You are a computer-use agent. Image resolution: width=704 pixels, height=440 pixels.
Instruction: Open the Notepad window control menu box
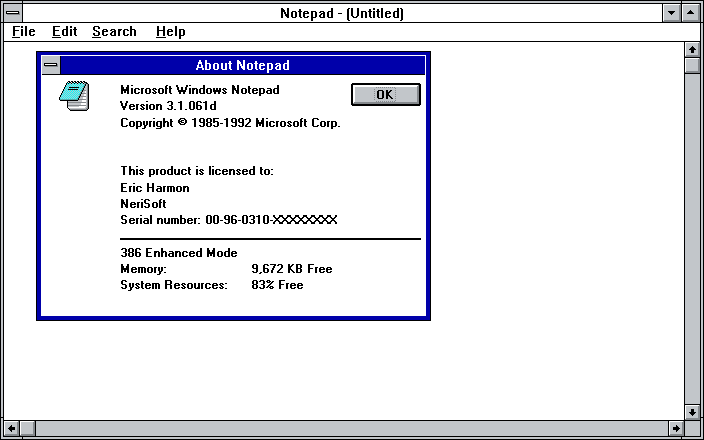tap(13, 13)
